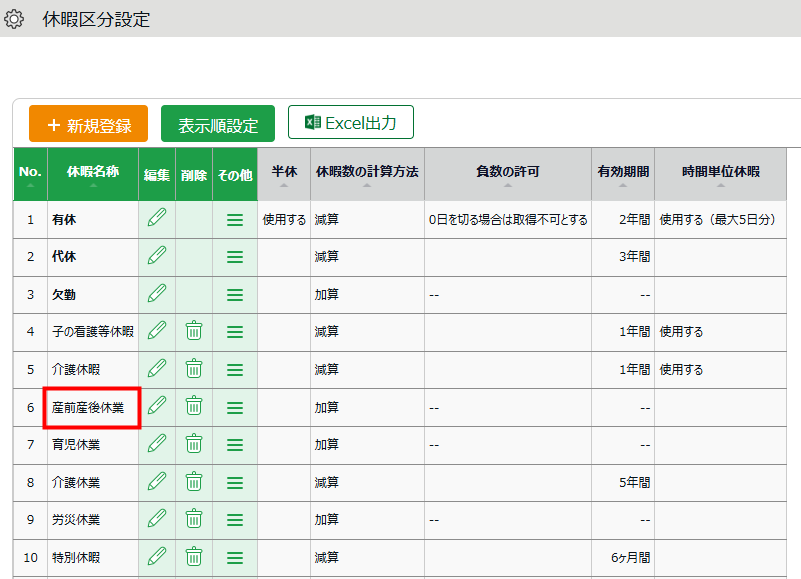Open the その他 menu for 有休
The image size is (801, 579).
[x=235, y=219]
